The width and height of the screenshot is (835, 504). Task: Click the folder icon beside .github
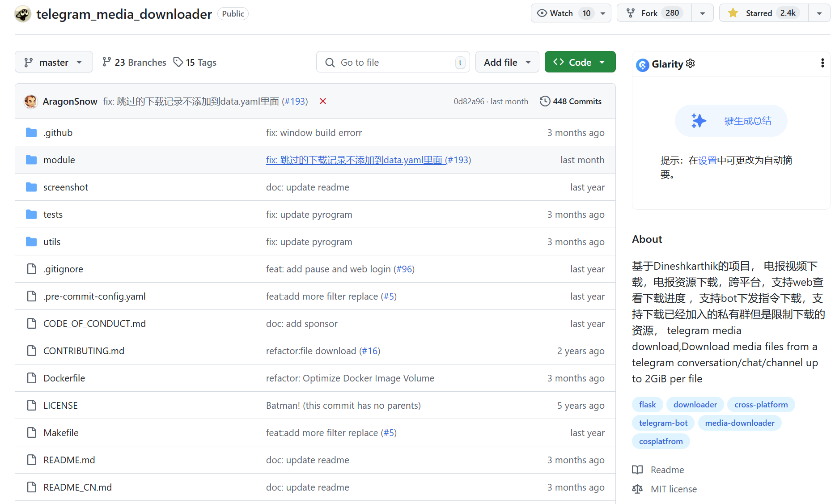point(31,132)
